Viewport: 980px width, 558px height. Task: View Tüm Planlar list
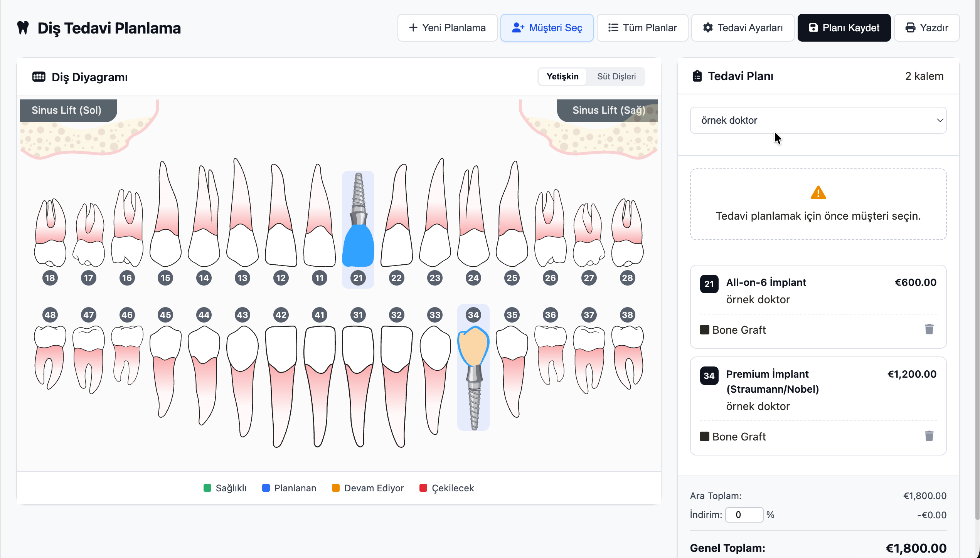(642, 28)
